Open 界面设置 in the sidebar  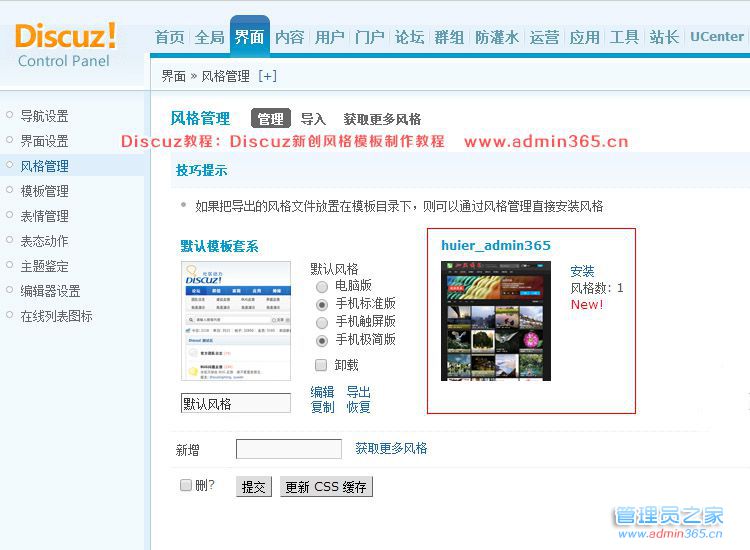tap(44, 141)
